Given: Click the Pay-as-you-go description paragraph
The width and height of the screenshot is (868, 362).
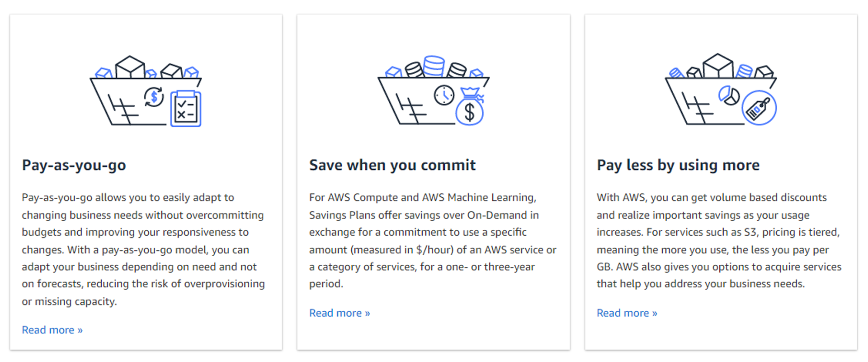Looking at the screenshot, I should [143, 249].
